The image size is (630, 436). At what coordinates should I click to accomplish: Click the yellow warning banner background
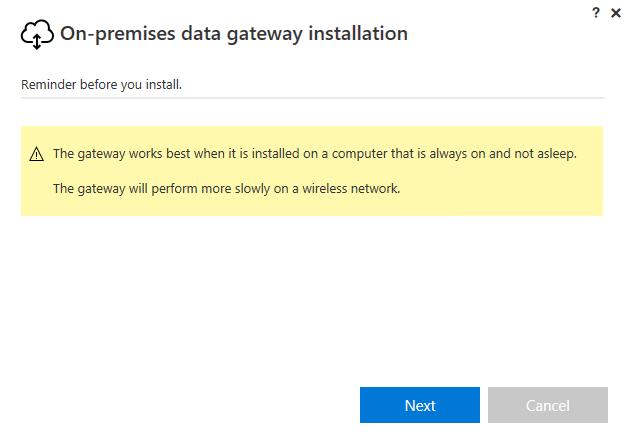312,171
